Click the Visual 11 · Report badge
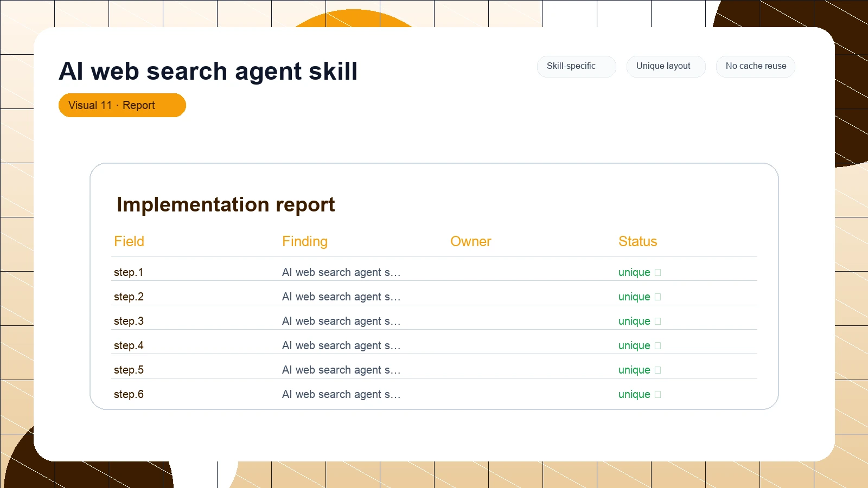868x488 pixels. pos(122,105)
